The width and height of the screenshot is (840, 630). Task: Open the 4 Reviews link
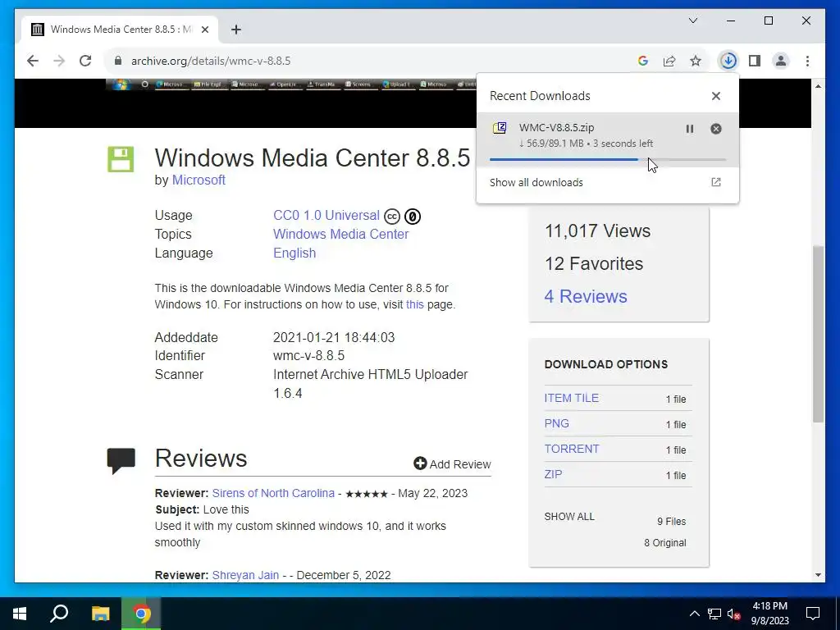(x=586, y=296)
